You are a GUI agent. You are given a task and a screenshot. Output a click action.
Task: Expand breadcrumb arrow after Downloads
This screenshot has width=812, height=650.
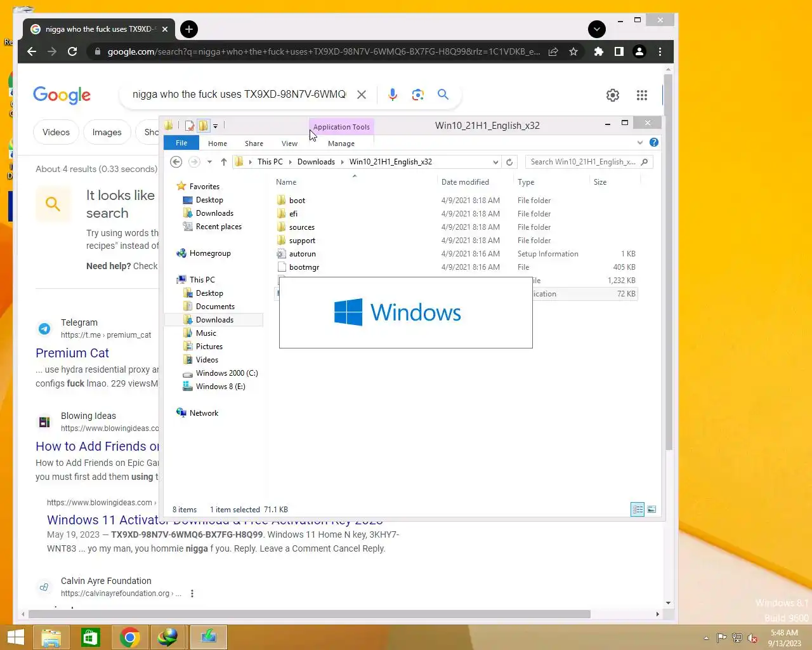click(343, 162)
